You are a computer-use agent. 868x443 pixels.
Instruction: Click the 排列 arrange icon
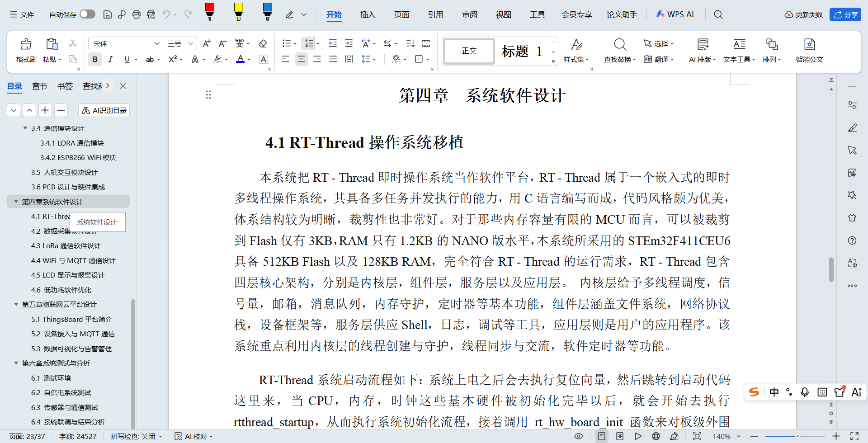point(772,44)
